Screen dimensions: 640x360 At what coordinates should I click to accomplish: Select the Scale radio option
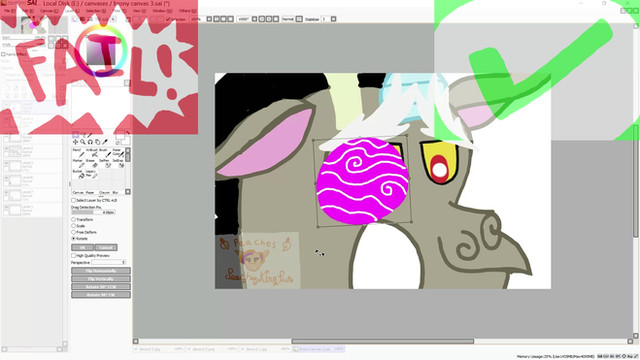click(x=78, y=226)
